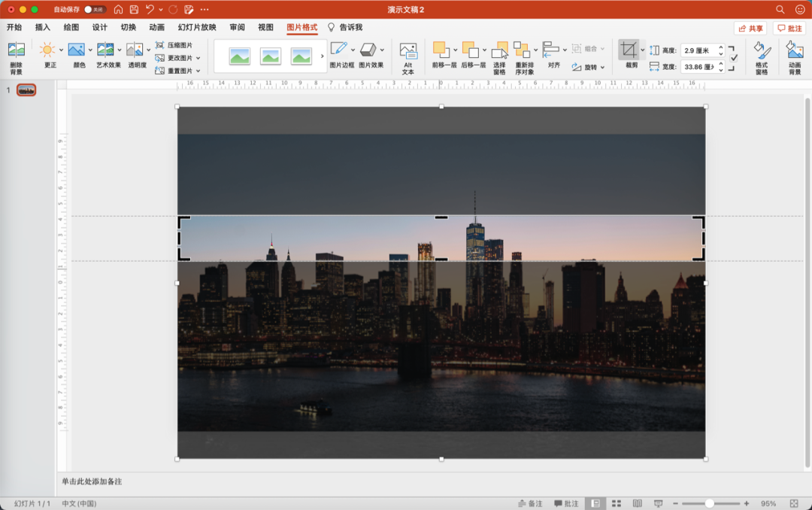Click 后移一层 send backward icon
812x510 pixels.
click(x=470, y=50)
